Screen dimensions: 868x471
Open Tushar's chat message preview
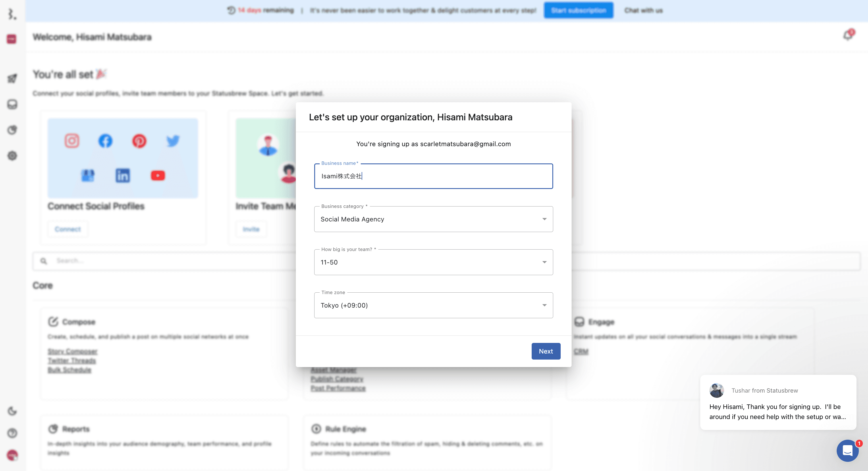pyautogui.click(x=777, y=412)
